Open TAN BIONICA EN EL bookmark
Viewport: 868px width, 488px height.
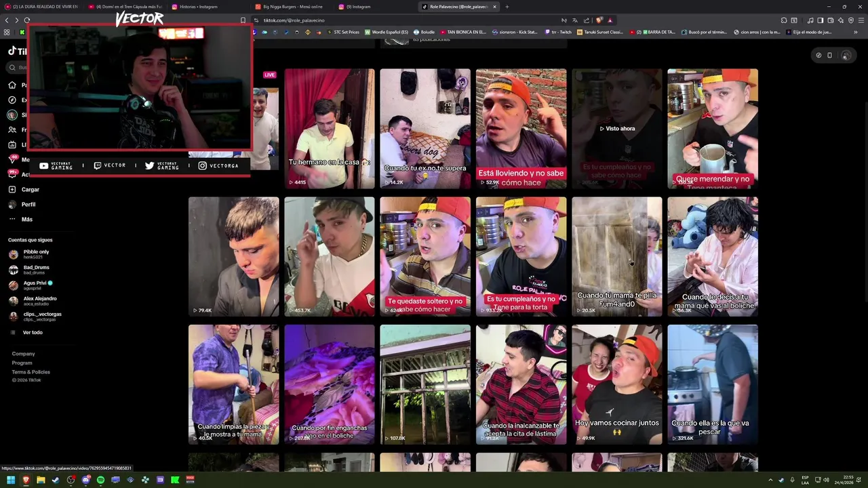[x=463, y=32]
